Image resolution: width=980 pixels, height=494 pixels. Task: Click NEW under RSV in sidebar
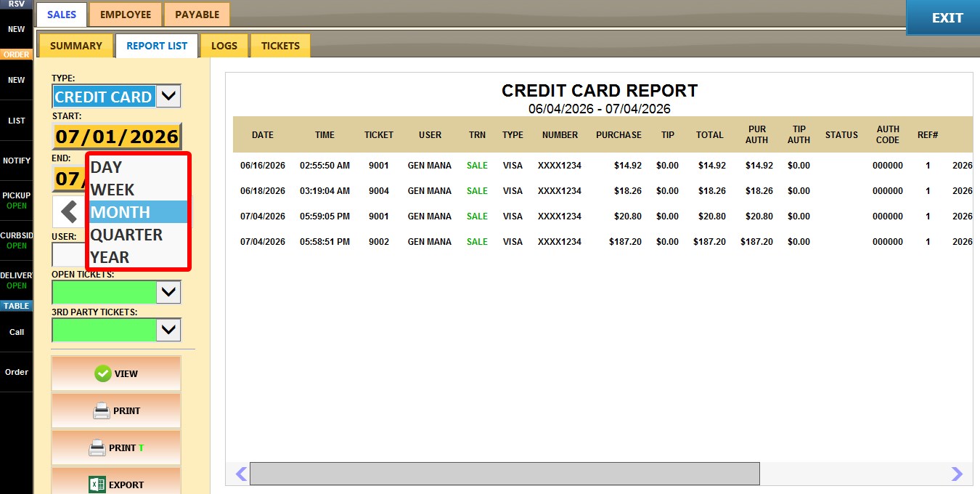coord(16,30)
